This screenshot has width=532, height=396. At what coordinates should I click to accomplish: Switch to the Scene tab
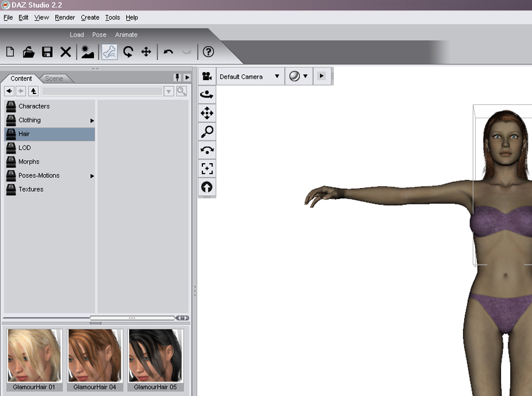coord(54,79)
